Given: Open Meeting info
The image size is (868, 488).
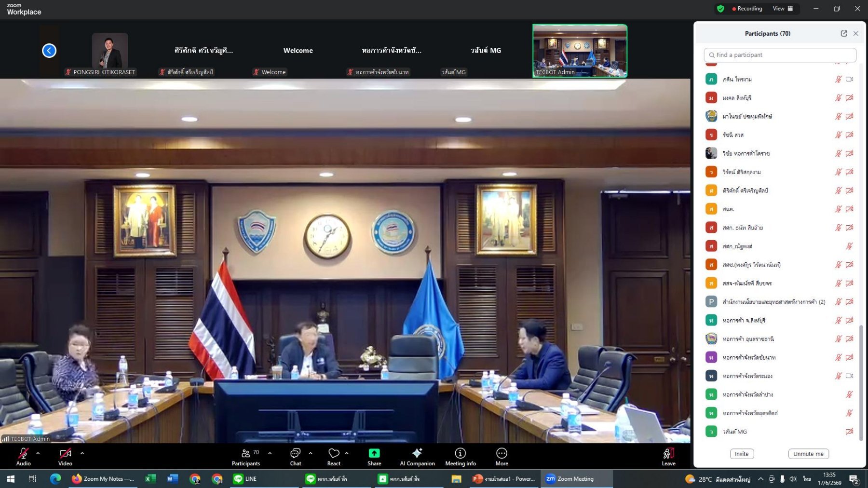Looking at the screenshot, I should pos(461,457).
